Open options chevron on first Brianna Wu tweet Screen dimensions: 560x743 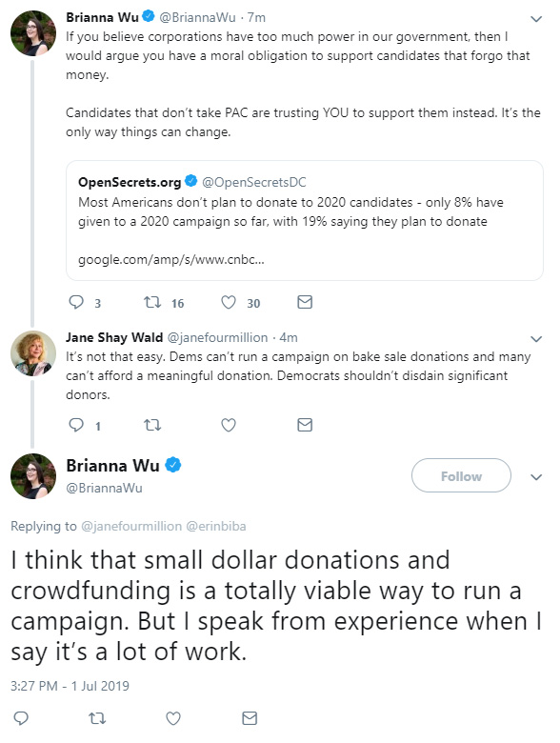[x=536, y=19]
